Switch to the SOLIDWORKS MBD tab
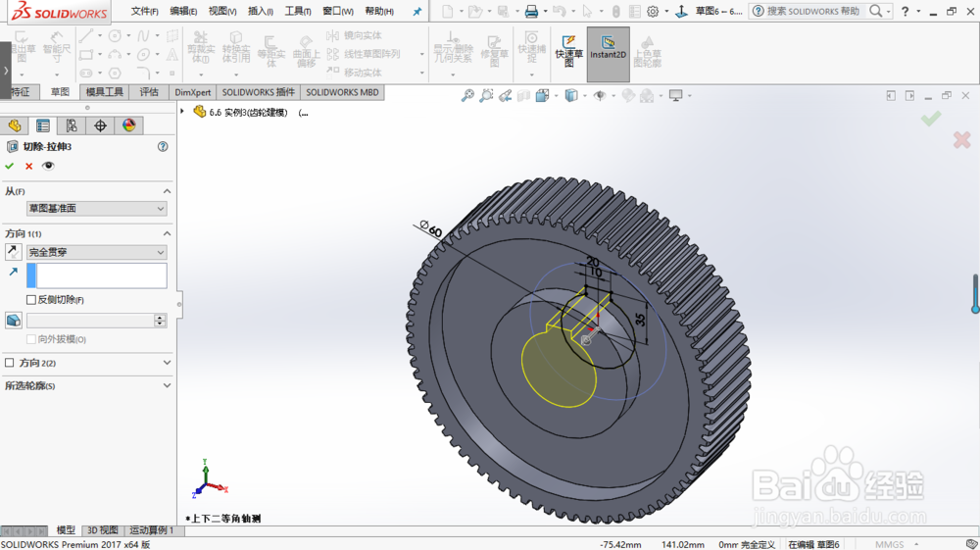Viewport: 980px width, 550px height. click(342, 92)
